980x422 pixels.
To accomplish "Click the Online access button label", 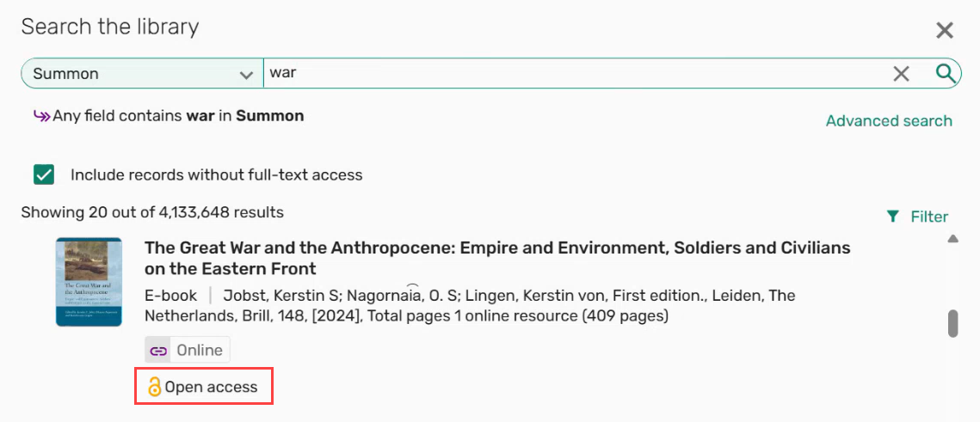I will point(200,351).
